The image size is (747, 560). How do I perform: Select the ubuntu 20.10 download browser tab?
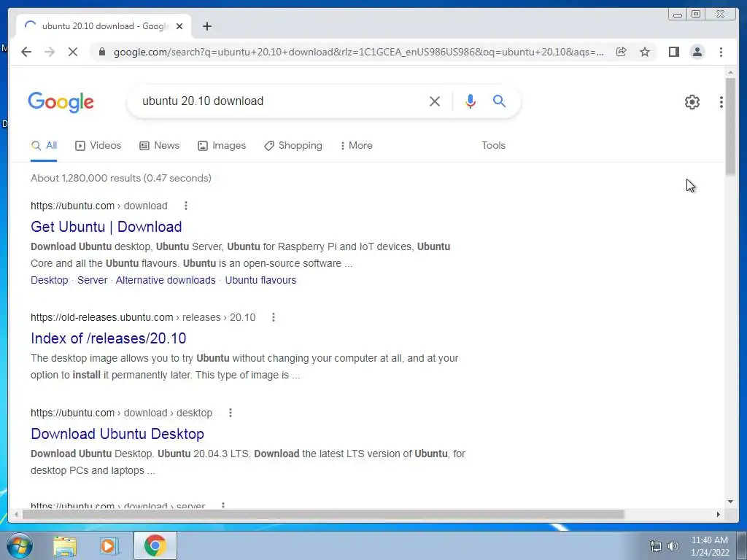(104, 26)
